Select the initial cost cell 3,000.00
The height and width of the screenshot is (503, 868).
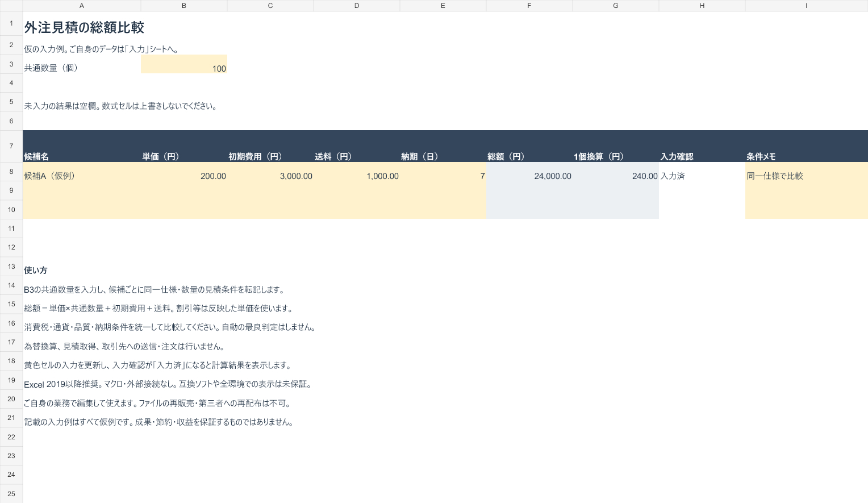coord(270,172)
